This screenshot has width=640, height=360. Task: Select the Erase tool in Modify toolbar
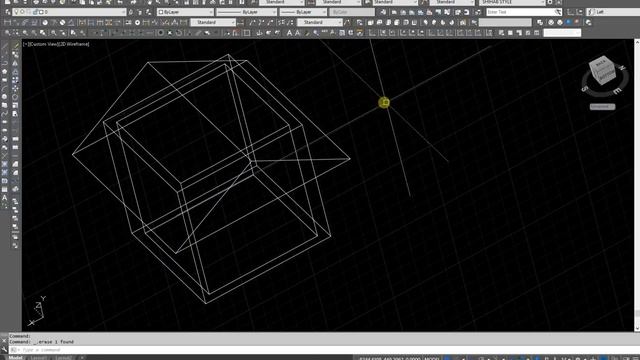point(15,46)
